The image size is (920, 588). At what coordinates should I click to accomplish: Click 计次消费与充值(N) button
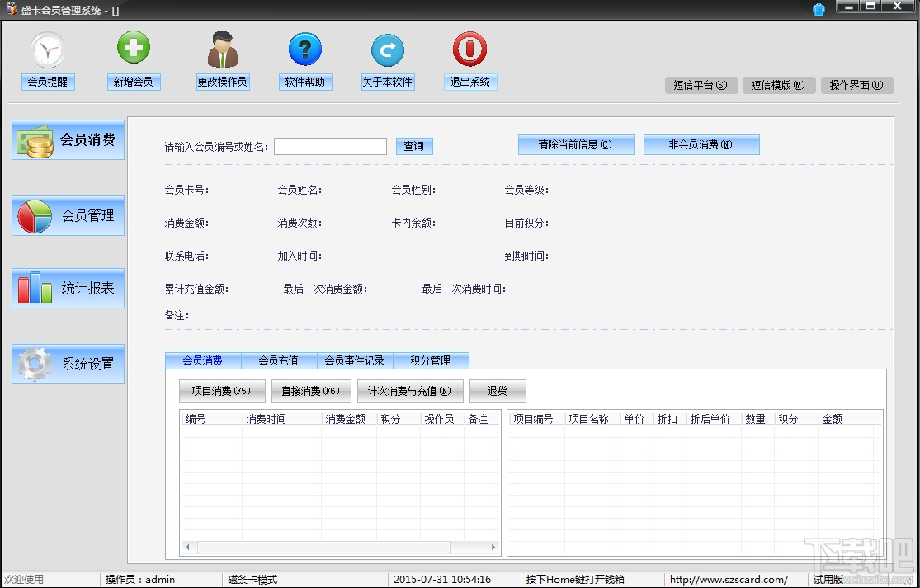tap(409, 391)
